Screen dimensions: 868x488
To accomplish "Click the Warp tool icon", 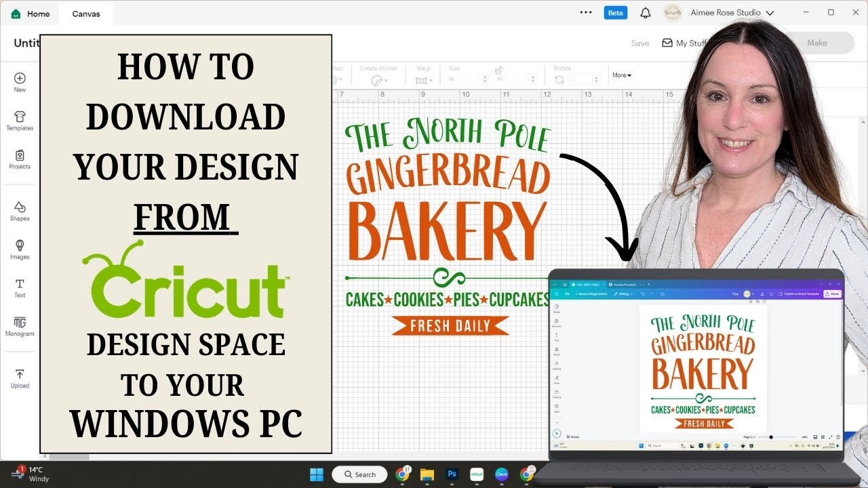I will [421, 80].
